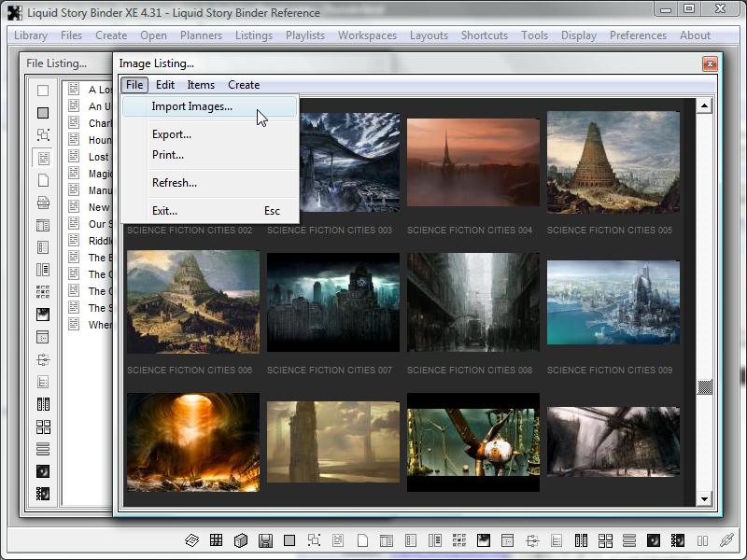The width and height of the screenshot is (747, 560).
Task: Click the Image Listing scrollbar down arrow
Action: (x=705, y=499)
